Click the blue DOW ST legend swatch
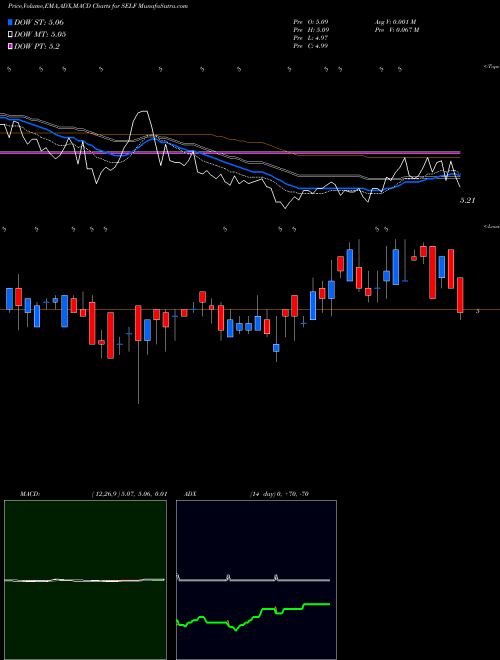The height and width of the screenshot is (660, 500). [10, 22]
